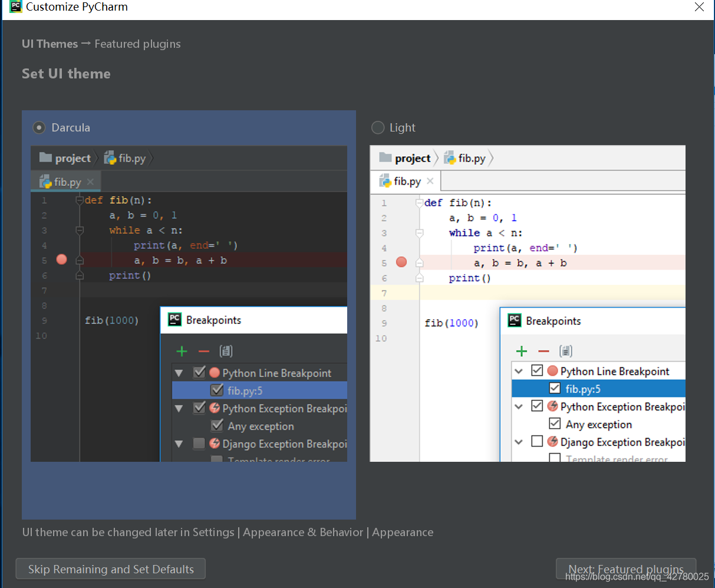Screen dimensions: 715x588
Task: Click fold marker beside def fib(n) in Darcula preview
Action: click(x=80, y=201)
